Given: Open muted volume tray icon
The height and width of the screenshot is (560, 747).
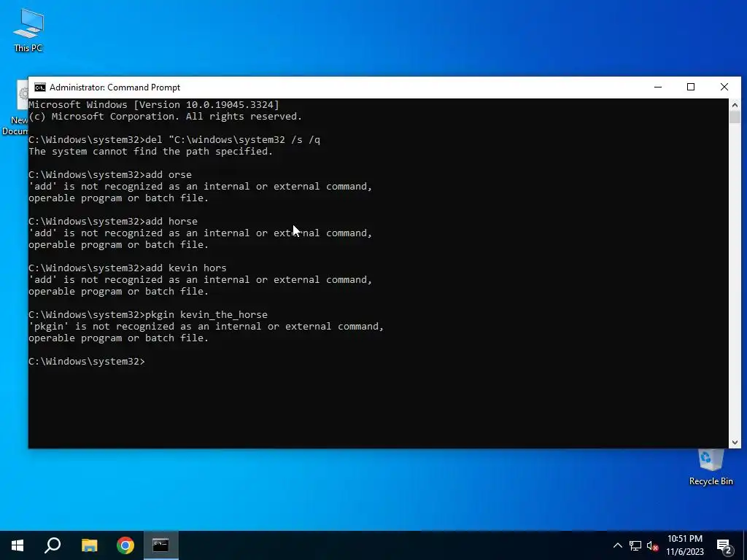Looking at the screenshot, I should (653, 545).
